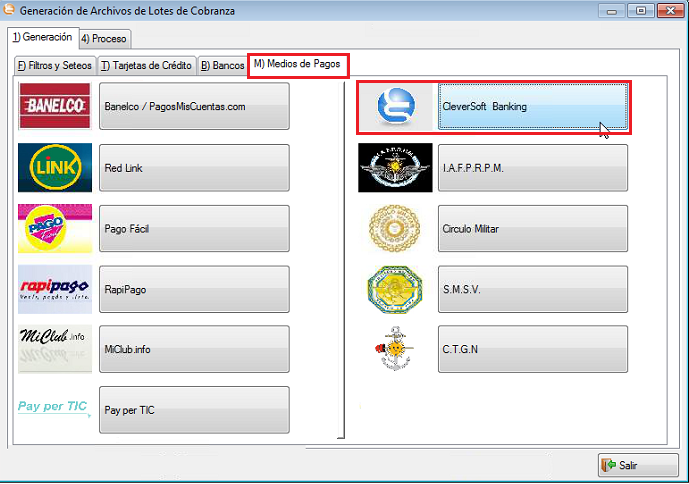The image size is (689, 484).
Task: Click the Circulo Militar emblem icon
Action: [x=395, y=229]
